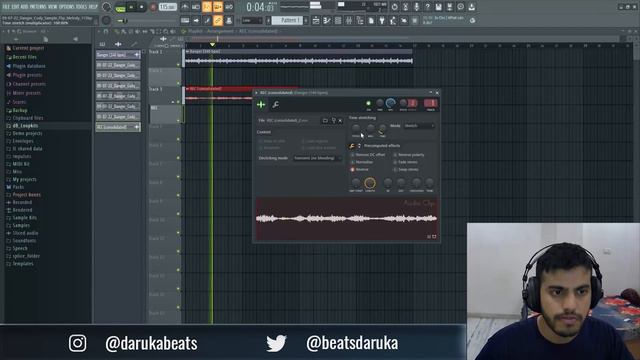The image size is (640, 360).
Task: Open the PATTERNS menu
Action: [38, 7]
